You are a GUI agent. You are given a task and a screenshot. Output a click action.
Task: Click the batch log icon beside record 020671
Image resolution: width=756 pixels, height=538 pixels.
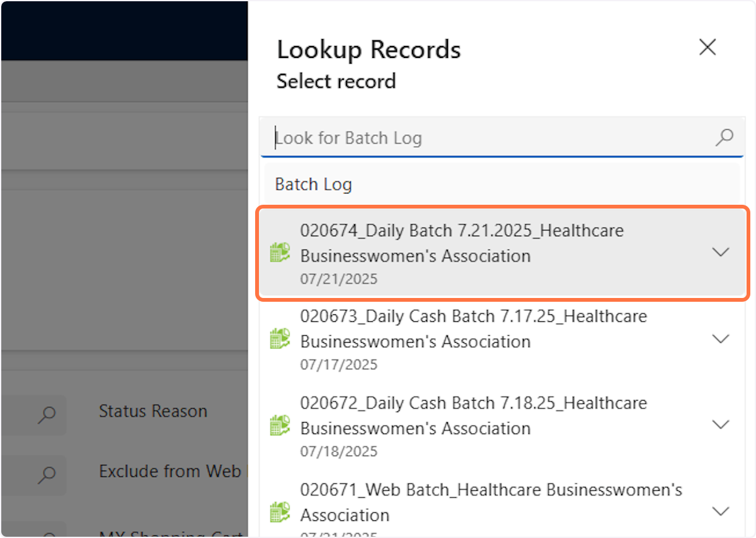[x=280, y=511]
